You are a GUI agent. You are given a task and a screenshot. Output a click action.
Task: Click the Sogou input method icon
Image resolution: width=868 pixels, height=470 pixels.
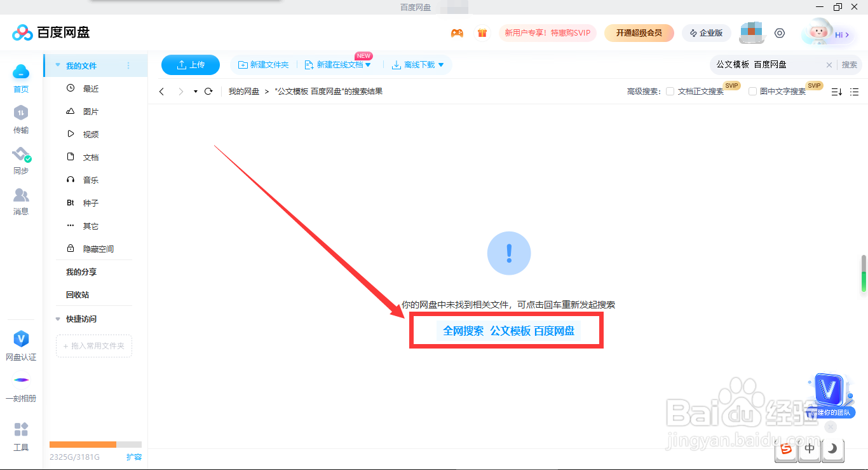pos(786,449)
